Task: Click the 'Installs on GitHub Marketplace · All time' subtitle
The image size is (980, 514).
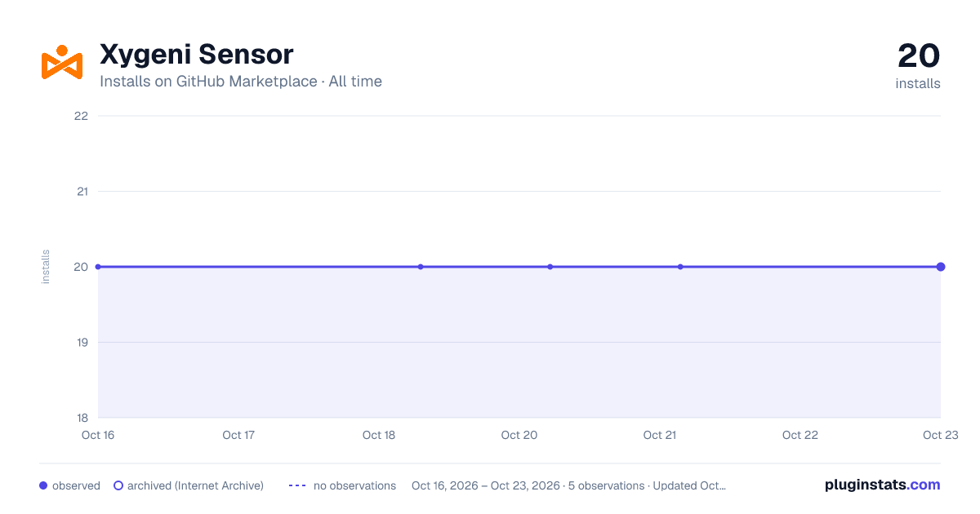Action: (x=241, y=82)
